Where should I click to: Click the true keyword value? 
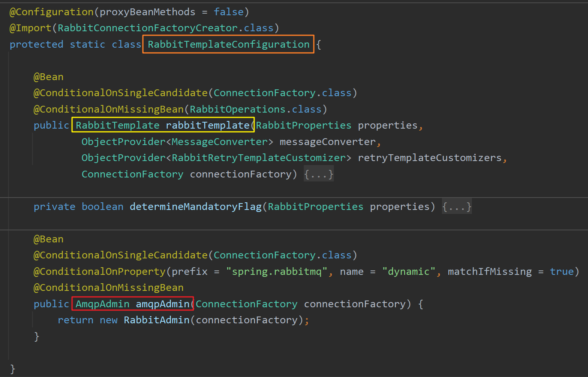click(x=562, y=272)
